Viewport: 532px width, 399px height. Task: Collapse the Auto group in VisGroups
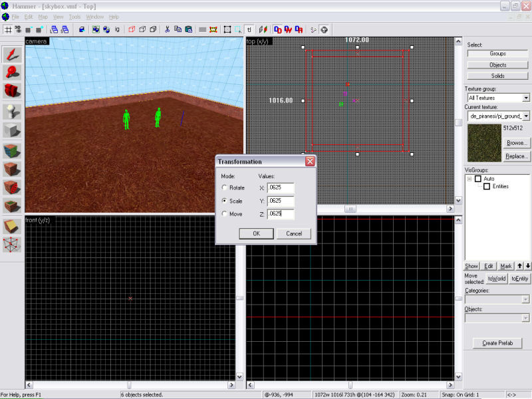point(469,179)
